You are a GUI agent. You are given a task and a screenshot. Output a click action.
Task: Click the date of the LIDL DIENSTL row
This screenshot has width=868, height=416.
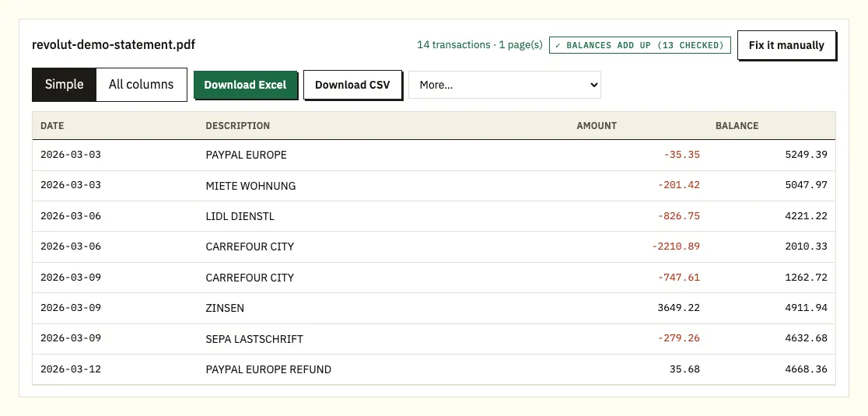[x=71, y=215]
